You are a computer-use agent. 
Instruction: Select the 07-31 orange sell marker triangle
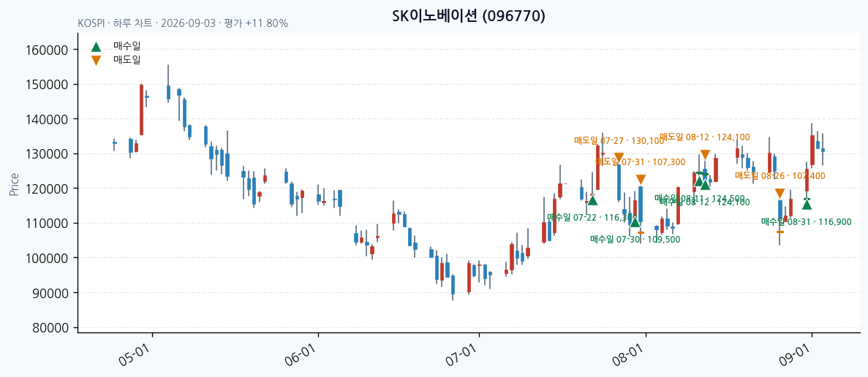click(x=641, y=180)
